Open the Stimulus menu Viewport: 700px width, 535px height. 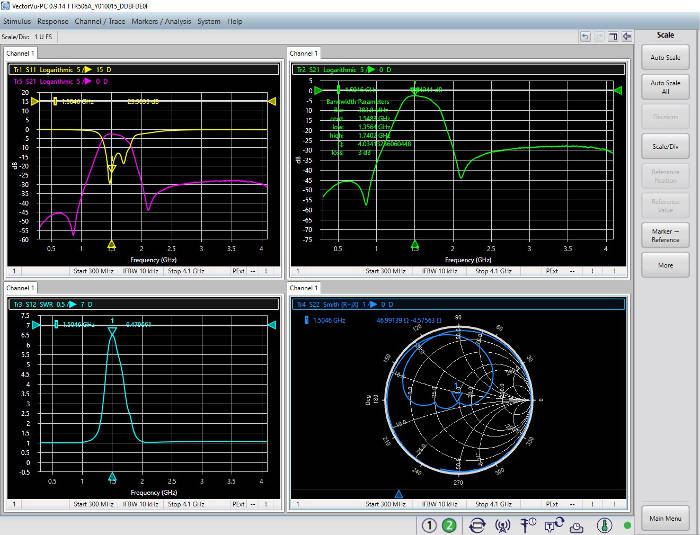(17, 21)
